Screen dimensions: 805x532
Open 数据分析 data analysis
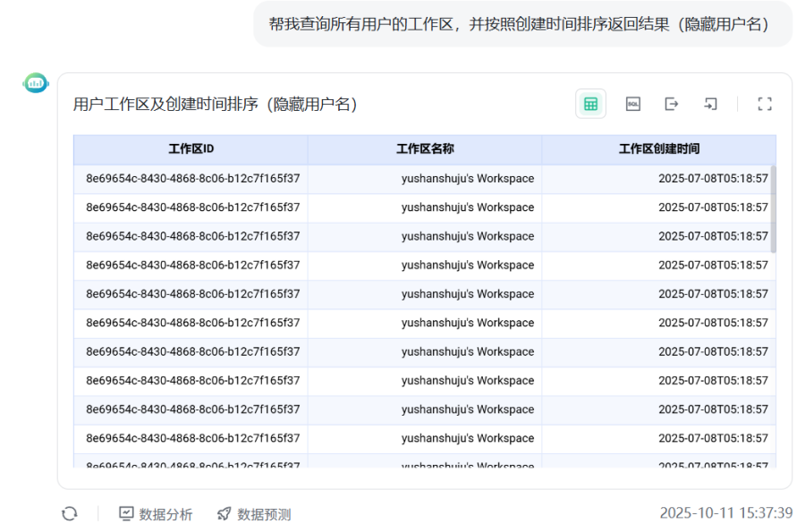(x=156, y=514)
